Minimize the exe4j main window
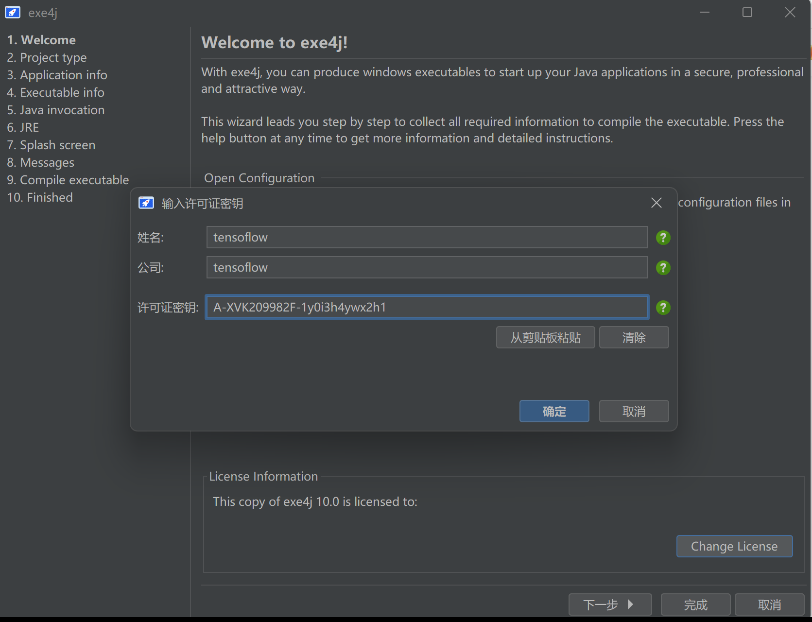This screenshot has height=622, width=812. coord(701,12)
